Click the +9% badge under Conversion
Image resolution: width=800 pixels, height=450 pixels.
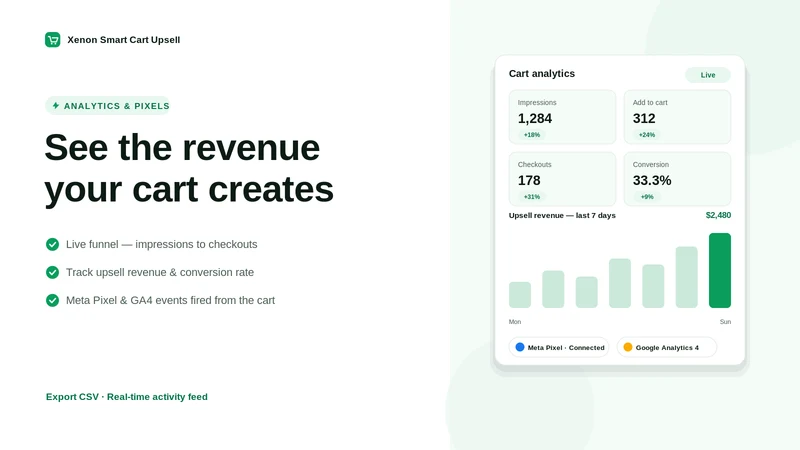647,196
